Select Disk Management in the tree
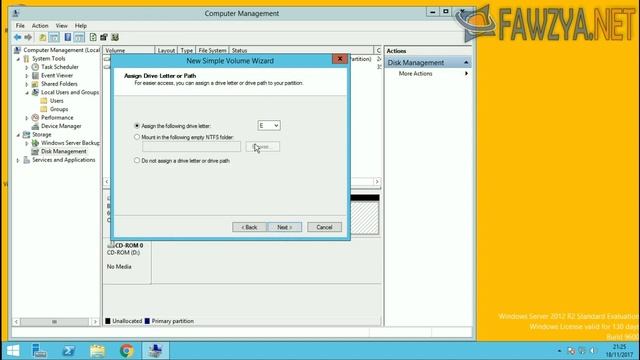The image size is (640, 360). point(64,151)
